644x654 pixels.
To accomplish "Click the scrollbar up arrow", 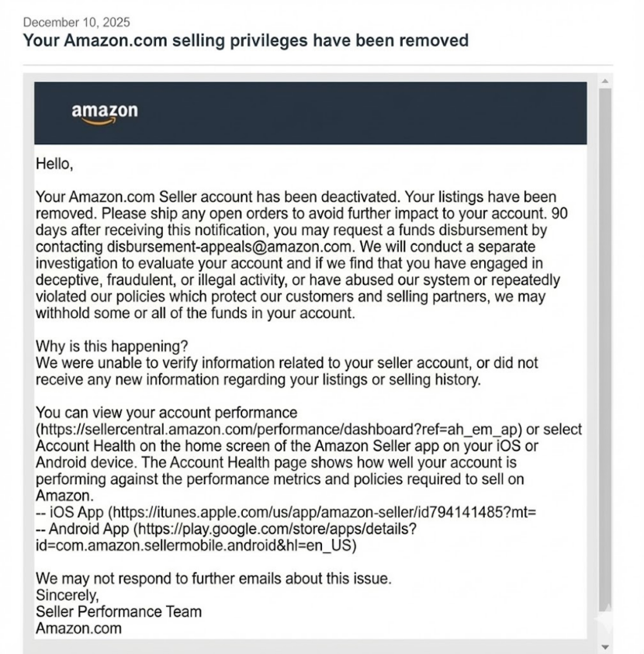I will (605, 81).
